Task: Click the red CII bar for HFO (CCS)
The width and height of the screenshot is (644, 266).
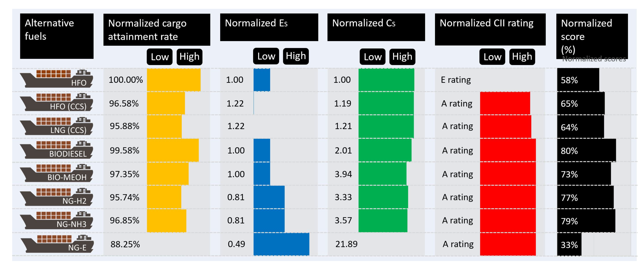Action: click(x=505, y=103)
